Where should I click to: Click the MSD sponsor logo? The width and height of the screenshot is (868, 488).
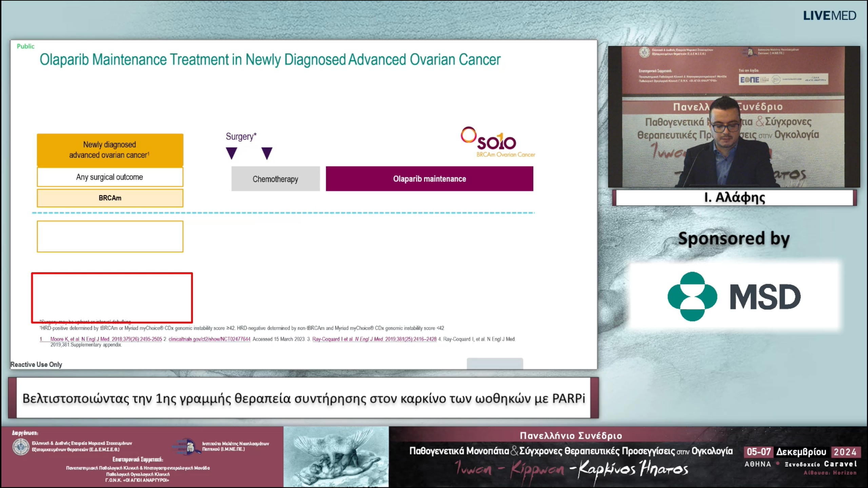734,296
